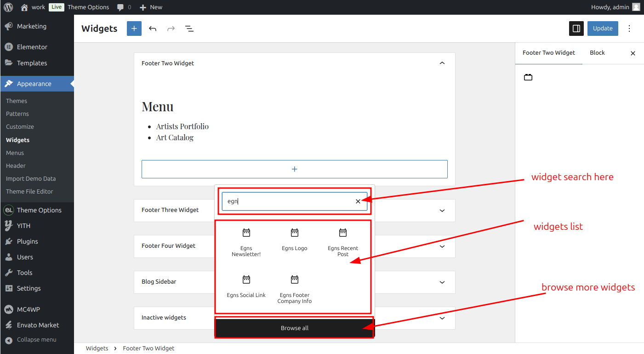
Task: Click the Undo arrow icon
Action: click(153, 29)
